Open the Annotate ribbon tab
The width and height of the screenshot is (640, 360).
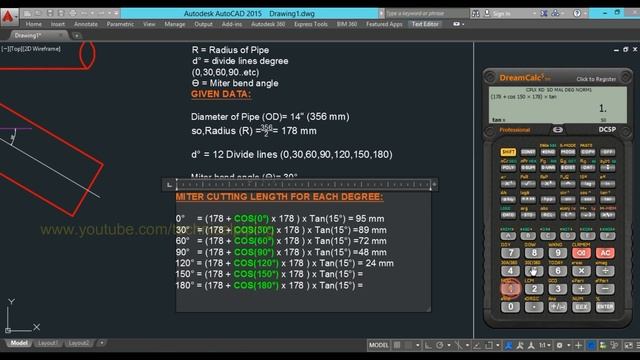point(86,24)
